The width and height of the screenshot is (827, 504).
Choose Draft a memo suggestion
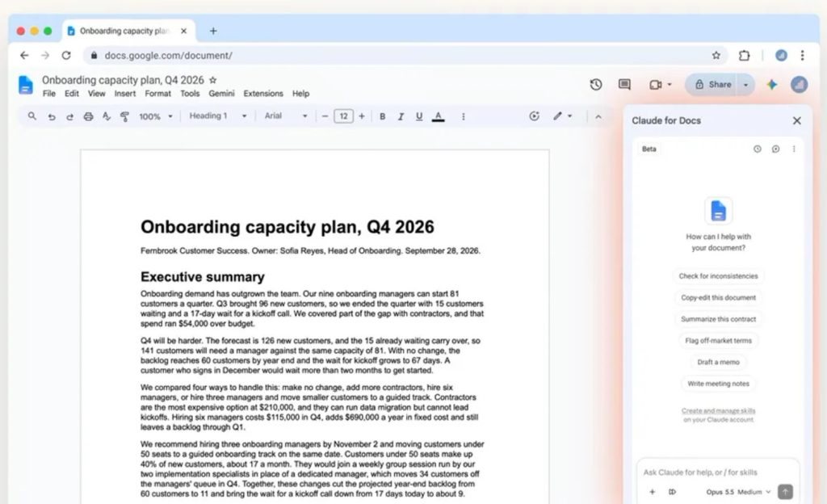tap(718, 362)
